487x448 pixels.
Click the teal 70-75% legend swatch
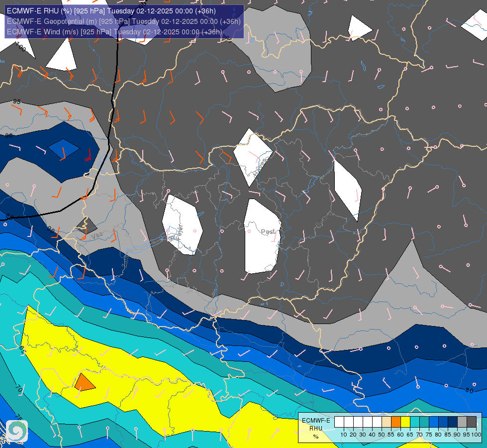point(424,422)
